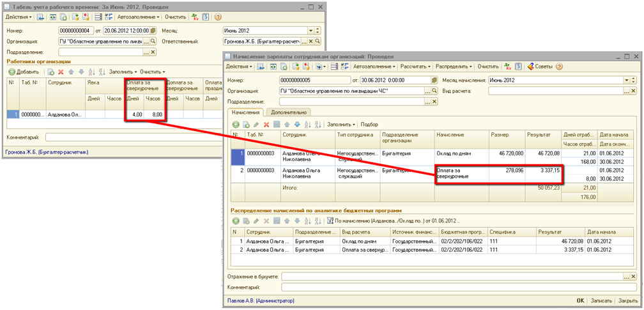Click Записать to save the document
Image resolution: width=644 pixels, height=310 pixels.
(x=602, y=300)
